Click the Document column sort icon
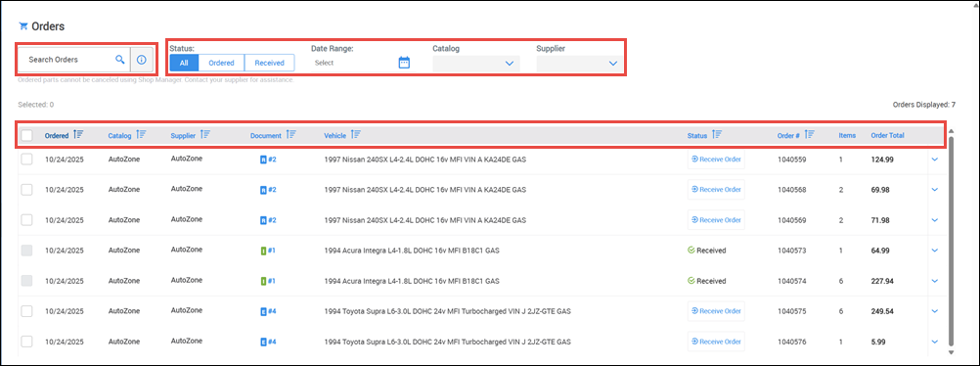This screenshot has height=366, width=980. [x=291, y=134]
